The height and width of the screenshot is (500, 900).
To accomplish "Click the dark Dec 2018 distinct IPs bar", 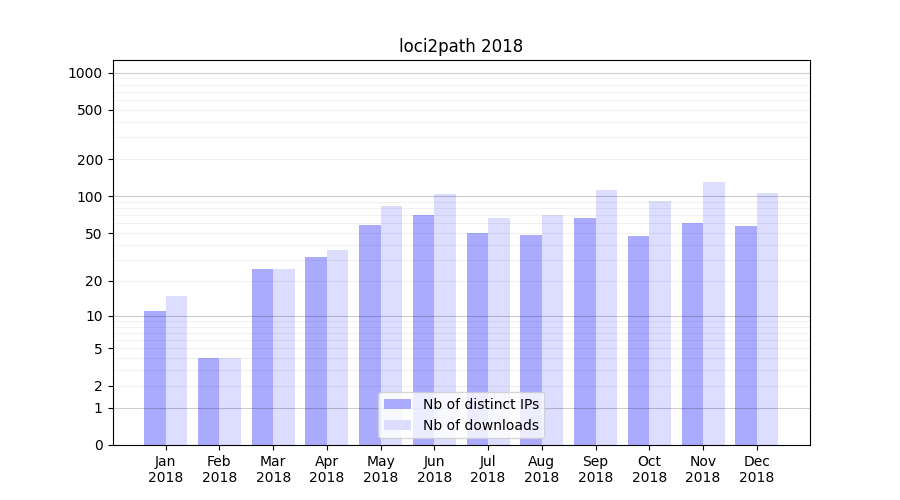I will [x=746, y=335].
